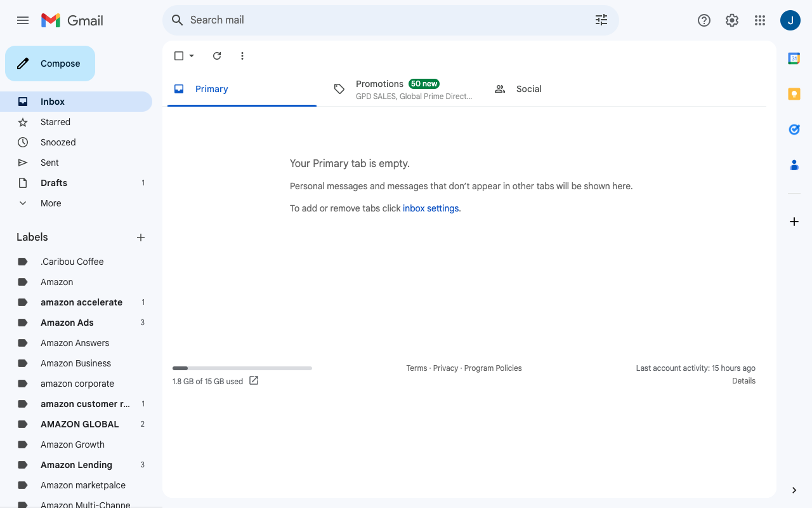The width and height of the screenshot is (812, 508).
Task: Open the .Caribou Coffee label
Action: click(76, 262)
